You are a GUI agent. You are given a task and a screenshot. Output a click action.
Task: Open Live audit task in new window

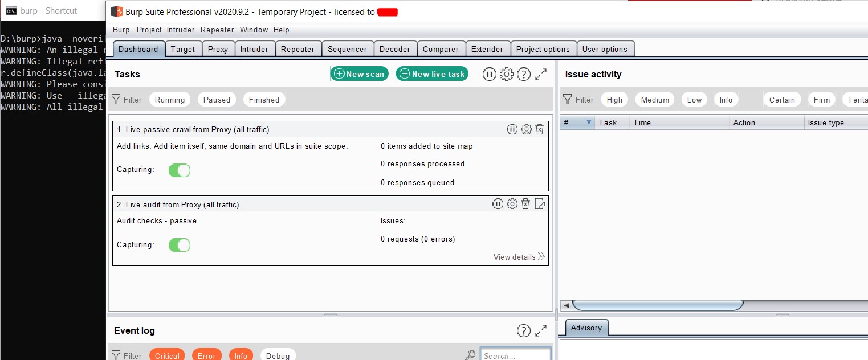click(x=540, y=204)
